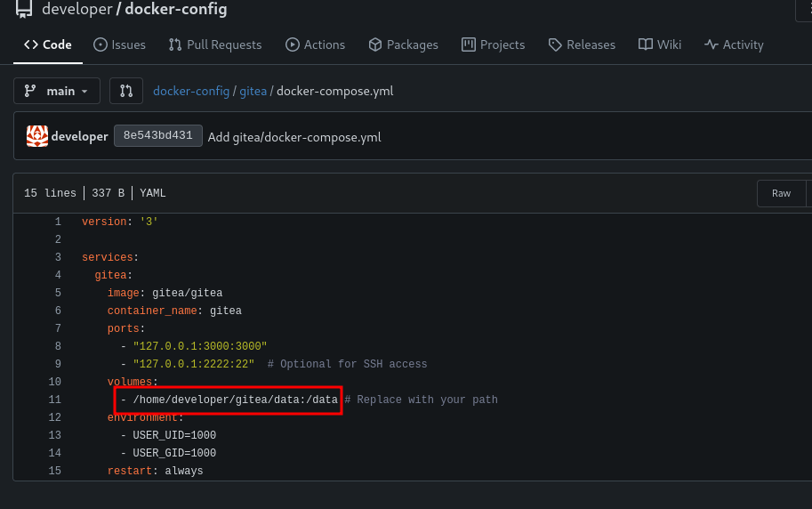The width and height of the screenshot is (812, 509).
Task: Select the Code tab
Action: click(x=48, y=44)
